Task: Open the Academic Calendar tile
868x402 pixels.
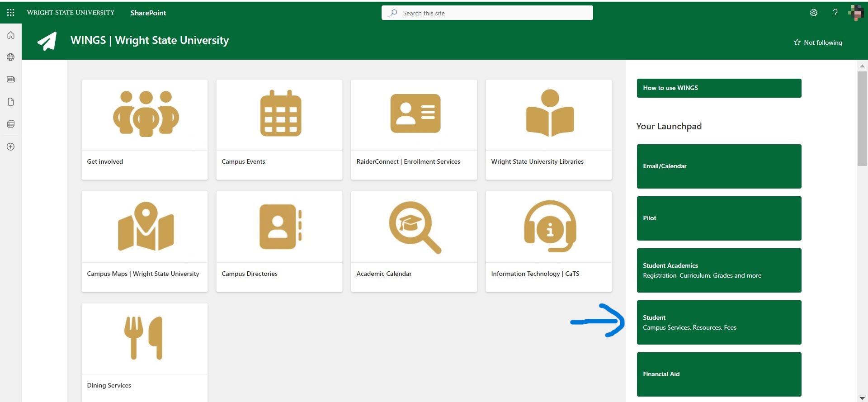Action: pyautogui.click(x=414, y=241)
